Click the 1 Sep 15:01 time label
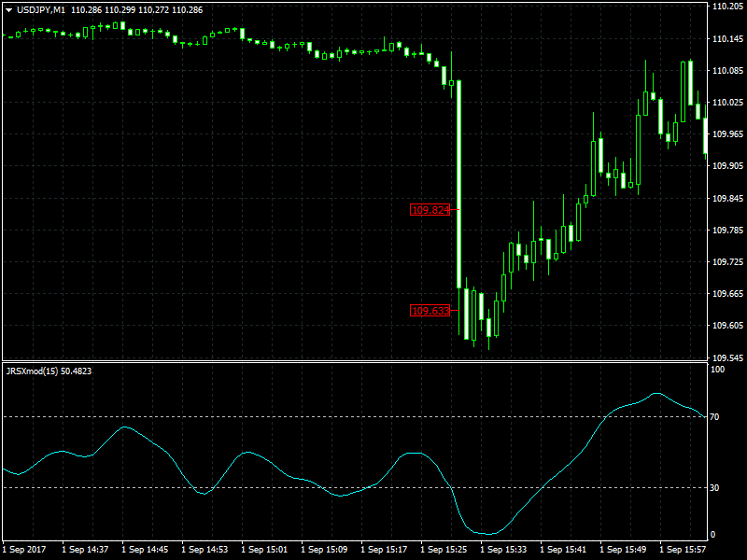747x560 pixels. (264, 550)
